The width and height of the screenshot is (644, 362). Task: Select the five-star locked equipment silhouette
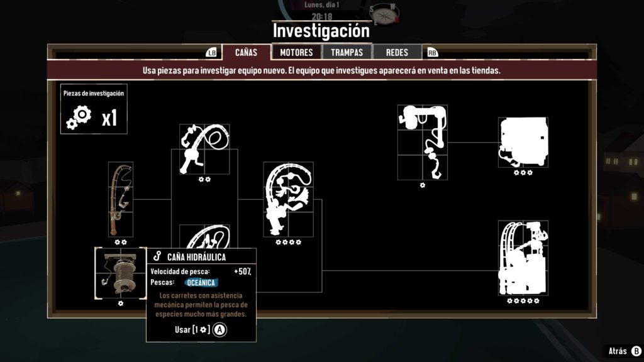[x=523, y=258]
